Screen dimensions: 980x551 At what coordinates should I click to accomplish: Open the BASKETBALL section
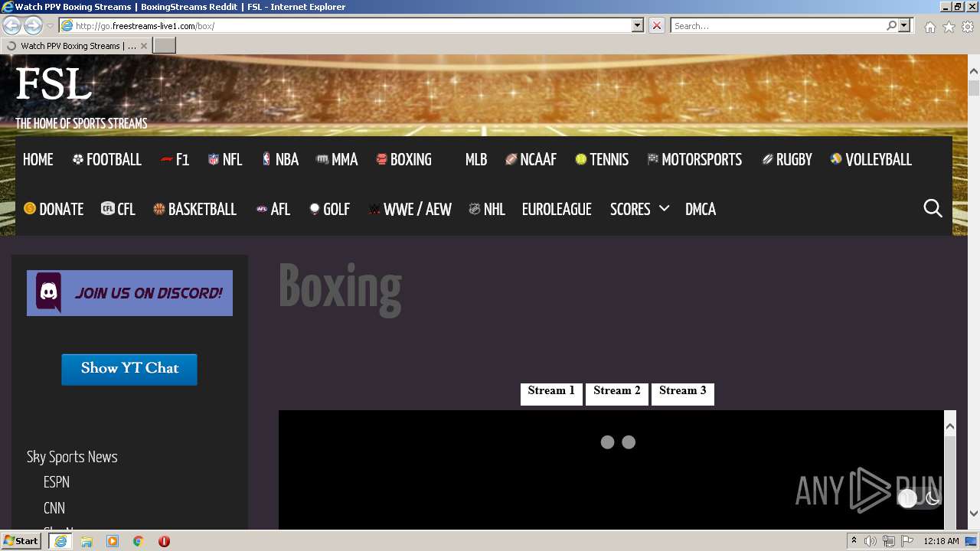coord(194,209)
